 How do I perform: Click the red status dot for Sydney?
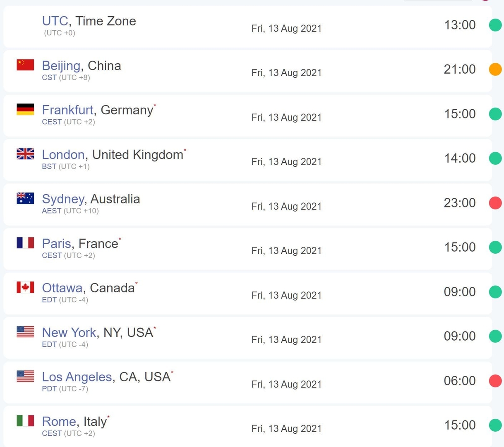pyautogui.click(x=495, y=203)
